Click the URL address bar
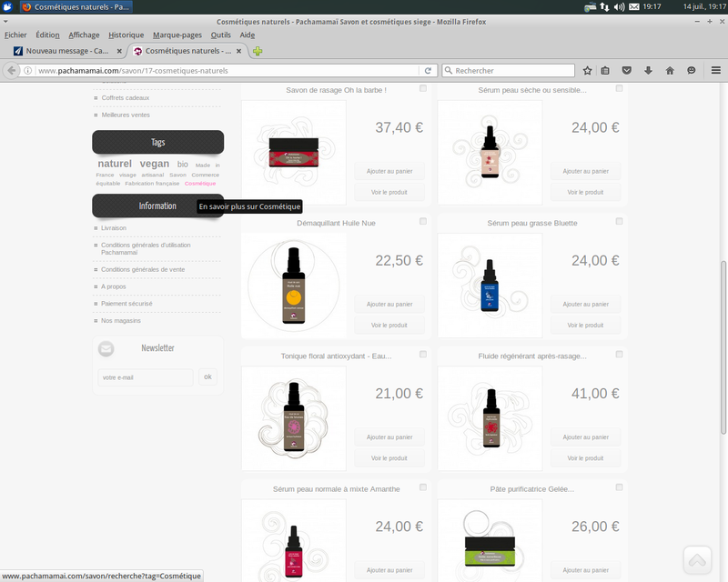The width and height of the screenshot is (728, 582). (x=227, y=71)
